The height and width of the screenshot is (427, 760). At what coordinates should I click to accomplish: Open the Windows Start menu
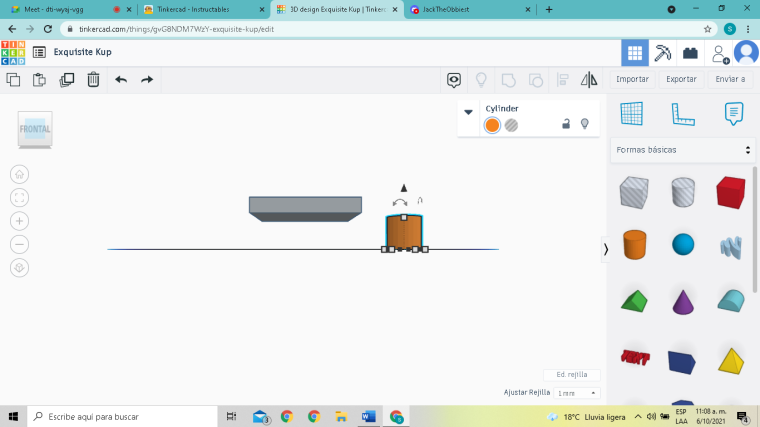(x=13, y=416)
